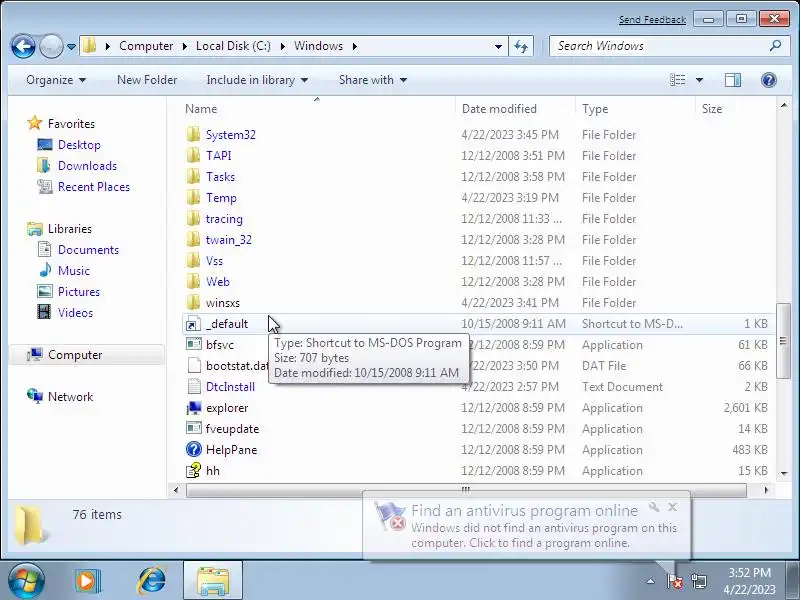This screenshot has width=800, height=600.
Task: Select the Web folder icon
Action: click(193, 282)
